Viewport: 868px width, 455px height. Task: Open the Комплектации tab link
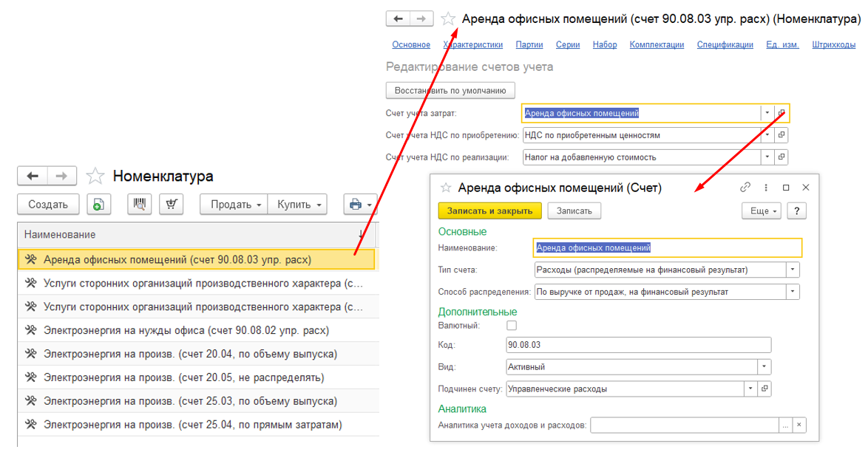(657, 45)
